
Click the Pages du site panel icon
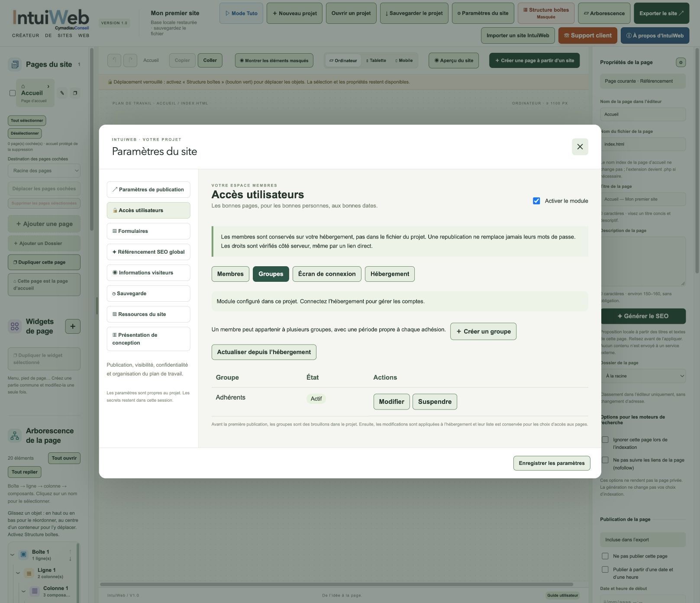[15, 64]
